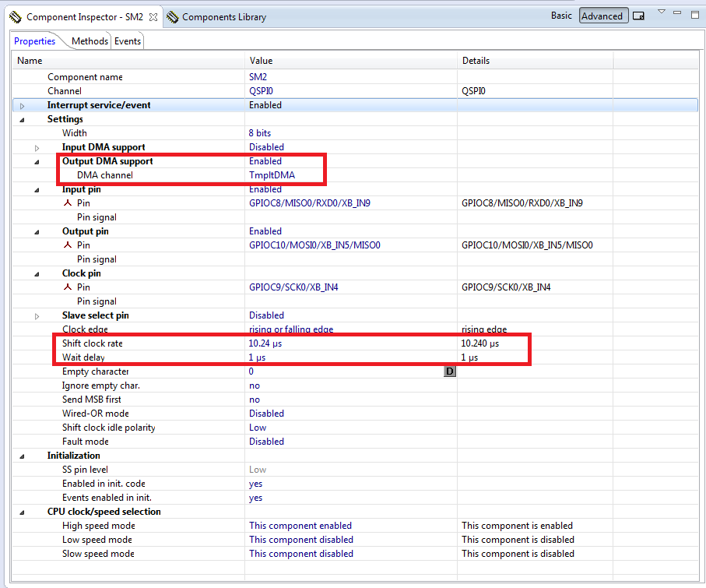The height and width of the screenshot is (588, 706).
Task: Click the Components Library chip icon
Action: (173, 16)
